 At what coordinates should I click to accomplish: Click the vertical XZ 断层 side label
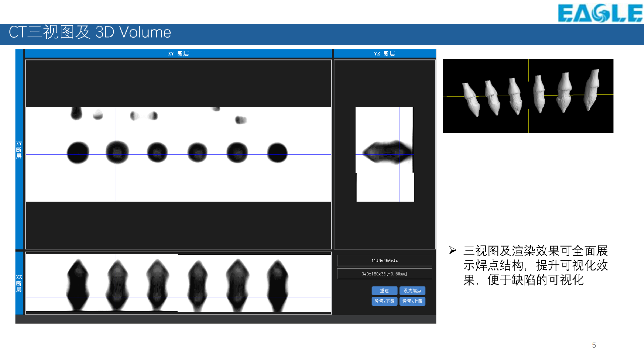point(19,283)
